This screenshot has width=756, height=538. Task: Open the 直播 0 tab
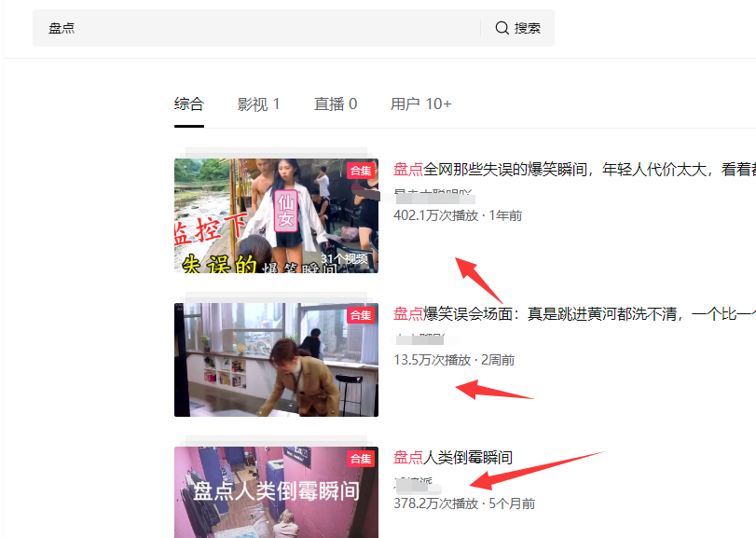click(336, 104)
